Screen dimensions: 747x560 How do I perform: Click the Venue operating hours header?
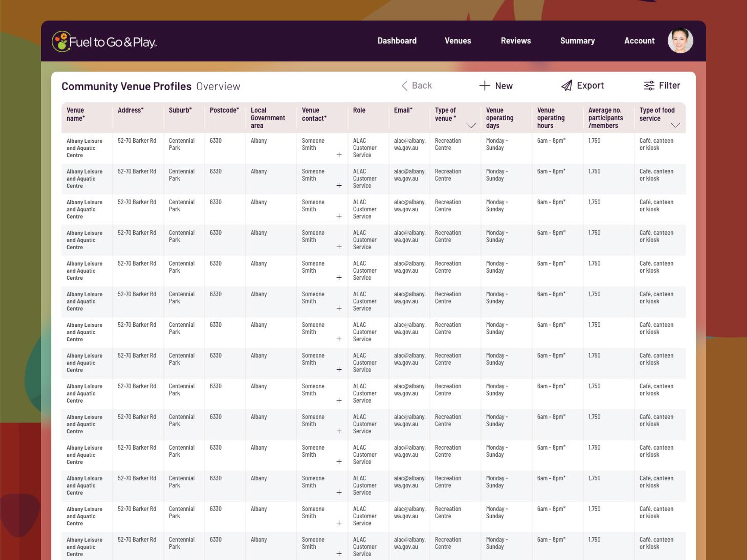[551, 118]
